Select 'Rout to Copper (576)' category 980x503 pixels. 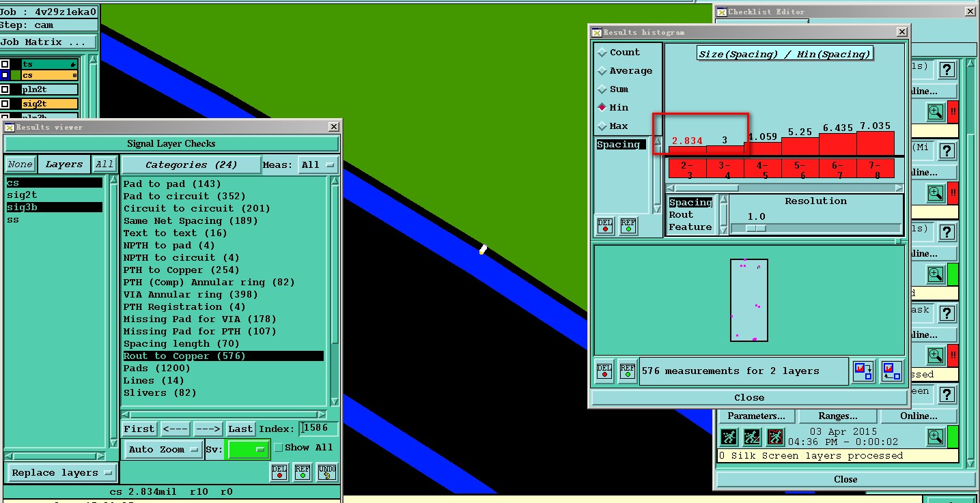coord(223,356)
